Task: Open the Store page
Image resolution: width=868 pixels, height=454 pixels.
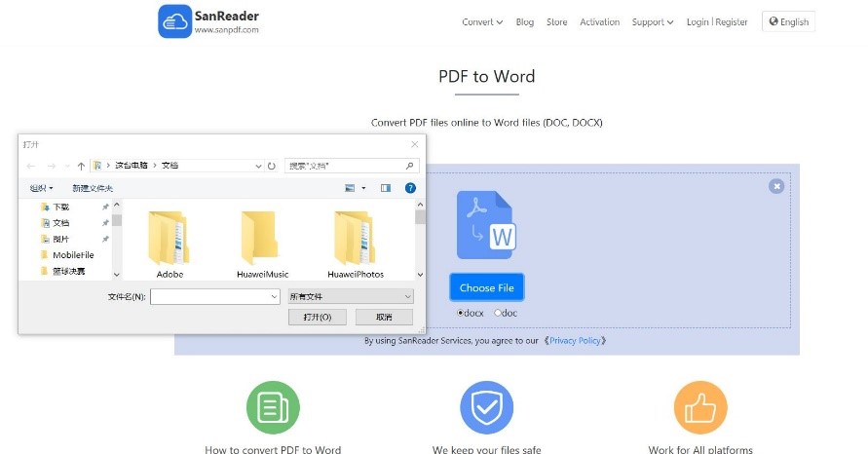Action: [557, 22]
